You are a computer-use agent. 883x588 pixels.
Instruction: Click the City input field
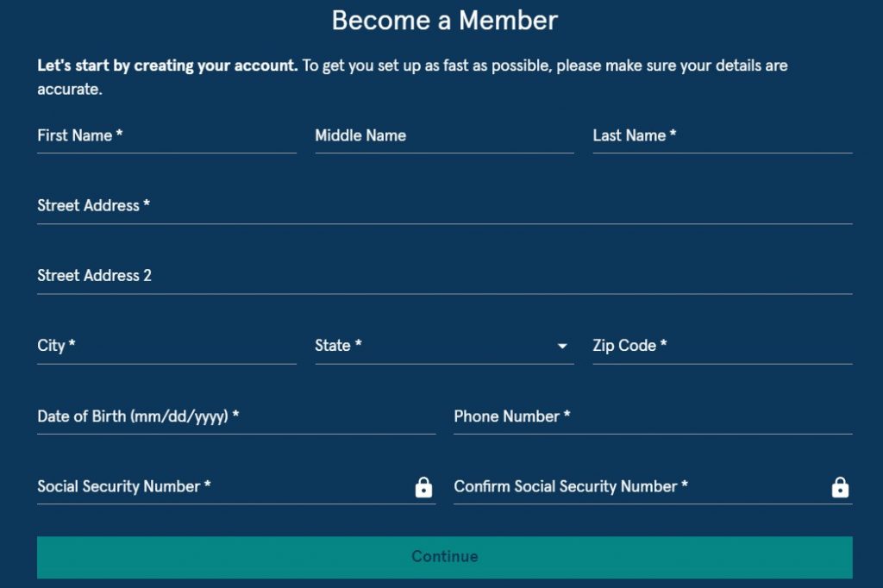coord(166,346)
